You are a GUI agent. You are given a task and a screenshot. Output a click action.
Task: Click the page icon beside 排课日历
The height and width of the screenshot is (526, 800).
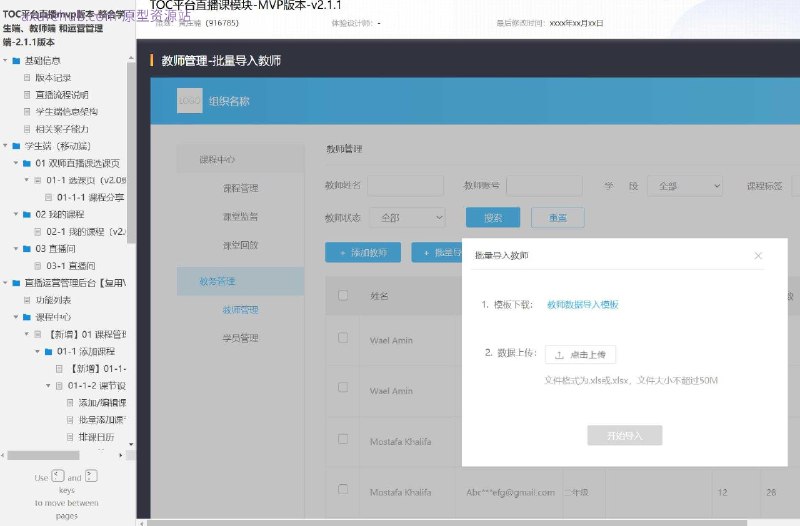[70, 437]
